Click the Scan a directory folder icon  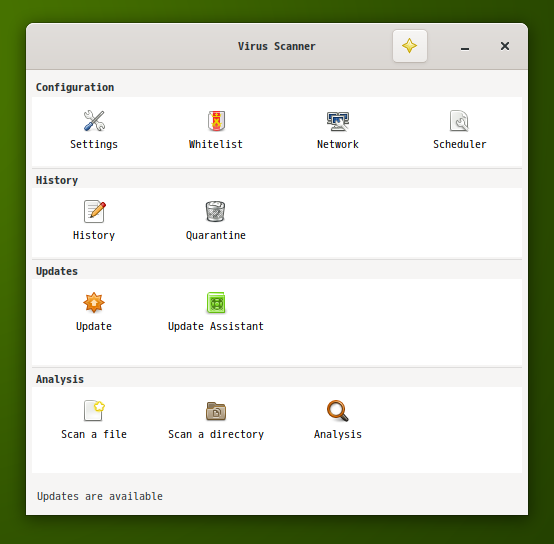[x=216, y=411]
